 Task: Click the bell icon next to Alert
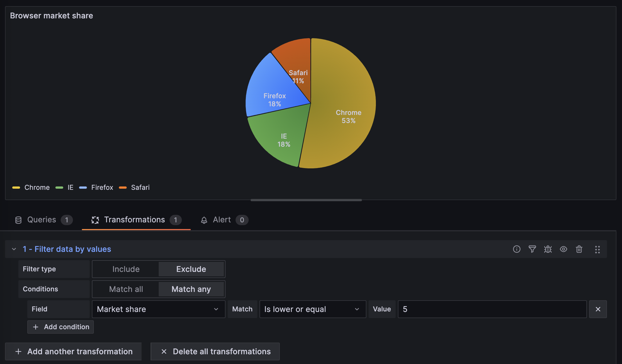coord(204,220)
